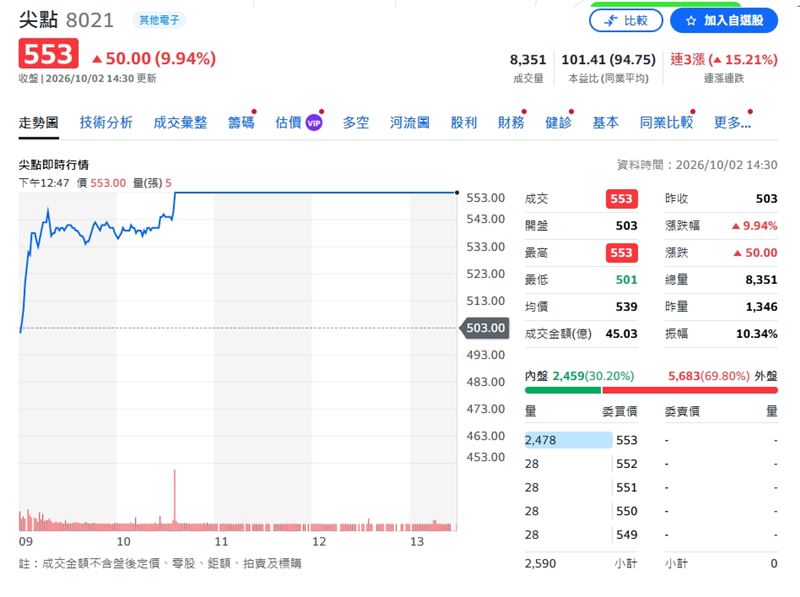Click the 連3漲 (▲15.21%) streak text
Screen dimensions: 800x597
(723, 60)
